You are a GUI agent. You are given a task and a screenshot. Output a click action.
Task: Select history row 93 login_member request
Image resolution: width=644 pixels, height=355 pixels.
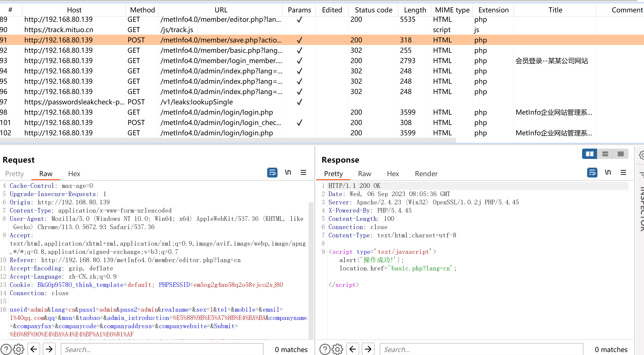point(322,61)
